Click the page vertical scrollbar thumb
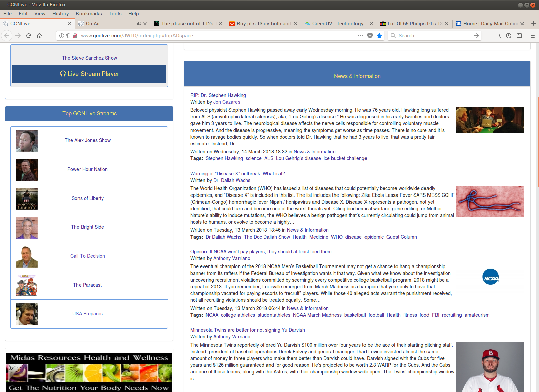Image resolution: width=539 pixels, height=392 pixels. click(538, 141)
